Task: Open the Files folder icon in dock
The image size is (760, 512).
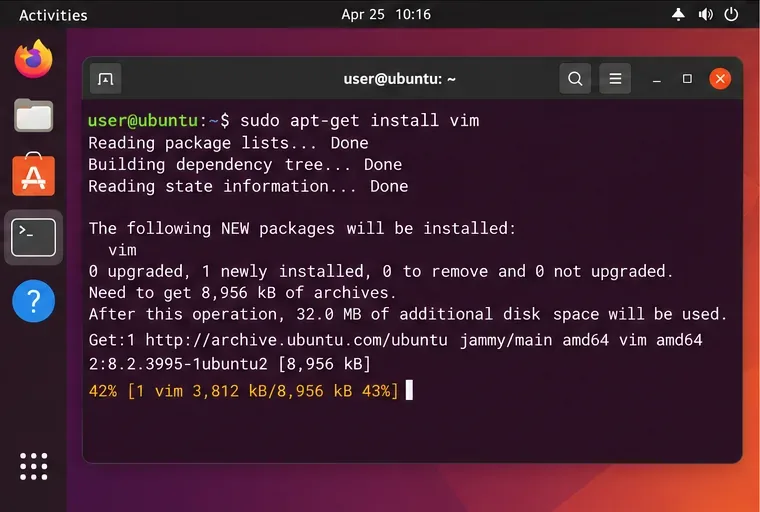Action: click(x=33, y=115)
